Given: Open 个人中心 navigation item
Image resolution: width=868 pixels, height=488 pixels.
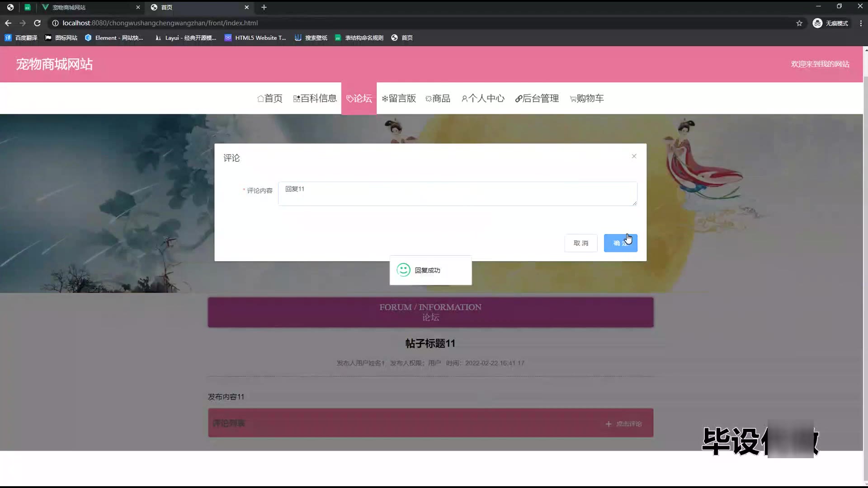Looking at the screenshot, I should tap(483, 99).
